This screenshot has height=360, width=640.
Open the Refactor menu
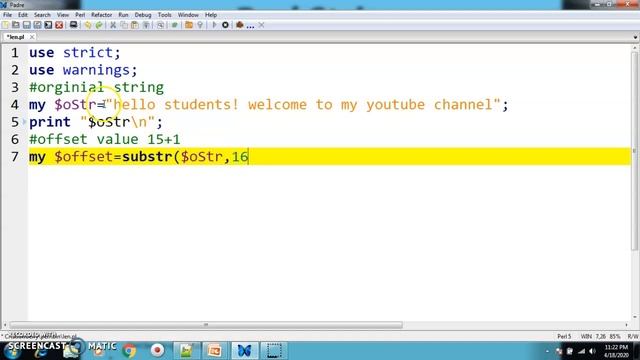101,15
